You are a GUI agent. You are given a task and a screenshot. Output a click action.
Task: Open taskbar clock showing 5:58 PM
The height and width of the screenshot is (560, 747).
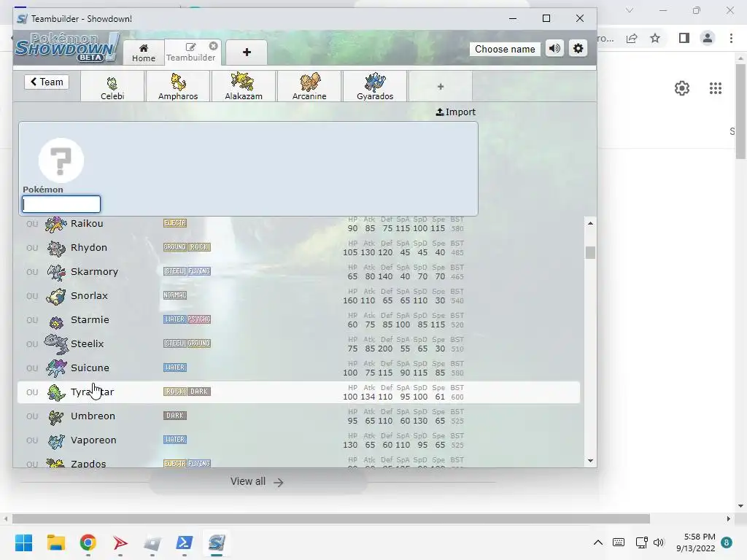tap(695, 542)
